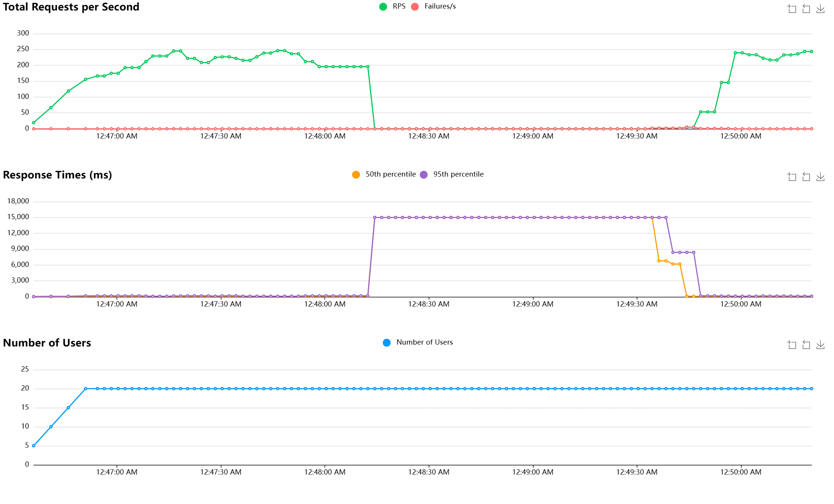Reset zoom on Response Times chart
This screenshot has width=834, height=504.
806,177
